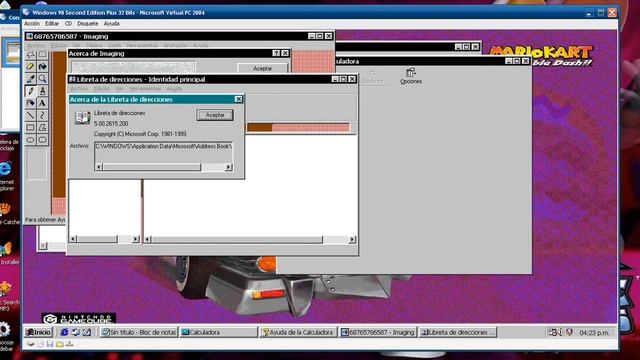Click the shield tray icon beside the clock
The height and width of the screenshot is (360, 640).
click(569, 332)
